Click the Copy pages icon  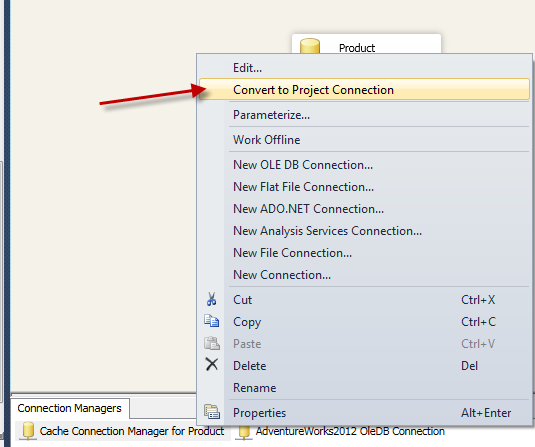tap(212, 321)
